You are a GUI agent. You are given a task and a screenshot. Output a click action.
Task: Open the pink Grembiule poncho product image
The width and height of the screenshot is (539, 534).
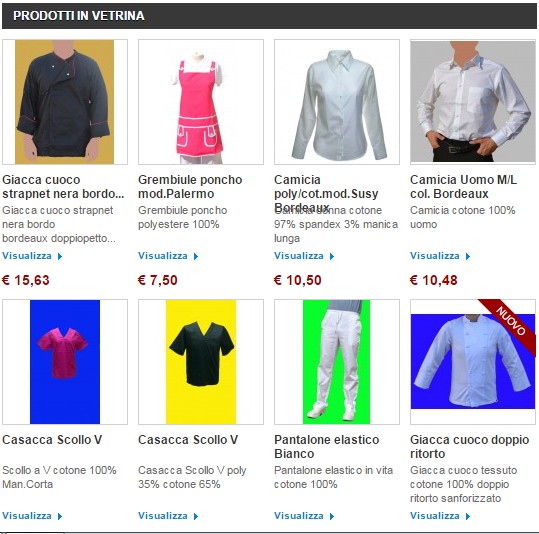[x=201, y=102]
